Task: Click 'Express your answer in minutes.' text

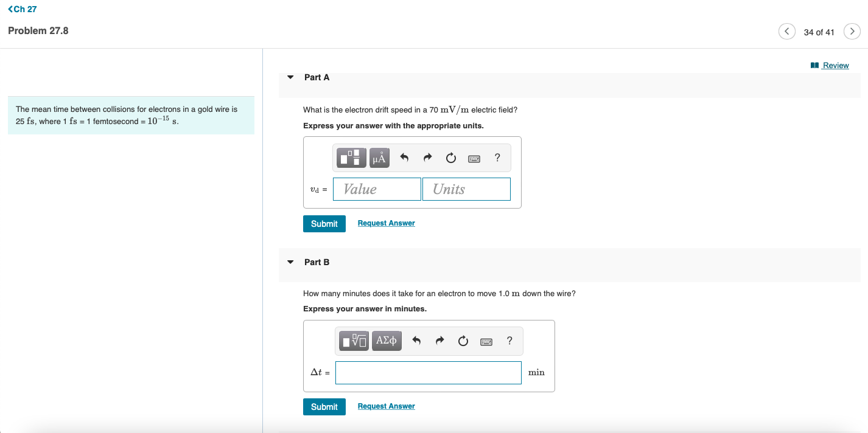Action: point(365,309)
